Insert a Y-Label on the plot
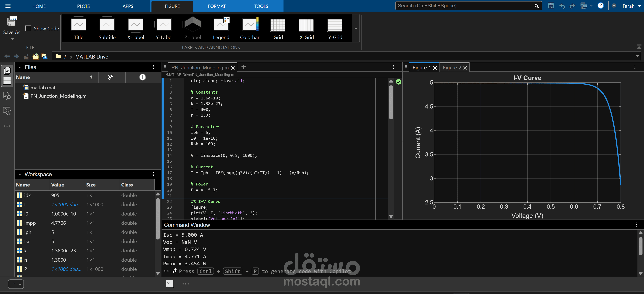Screen dimensions: 644x294 pyautogui.click(x=164, y=28)
